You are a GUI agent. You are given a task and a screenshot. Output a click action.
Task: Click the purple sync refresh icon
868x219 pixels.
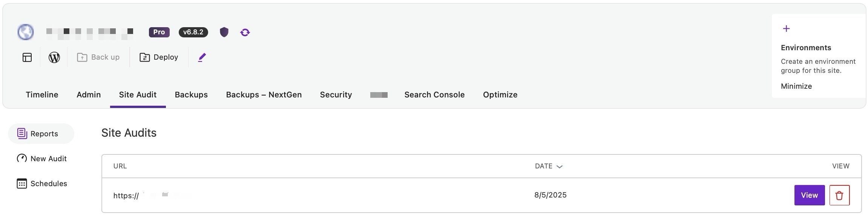(x=245, y=32)
